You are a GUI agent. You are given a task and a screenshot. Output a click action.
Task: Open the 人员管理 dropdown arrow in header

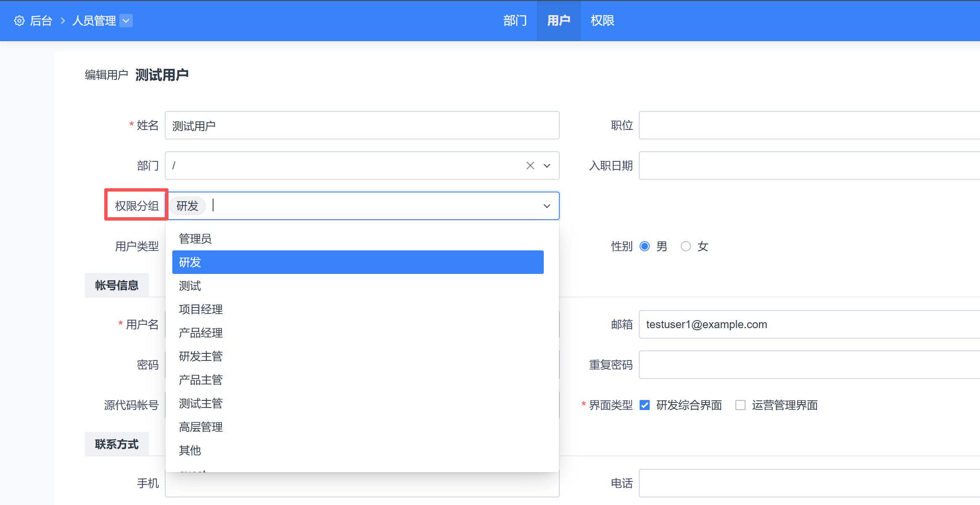pyautogui.click(x=126, y=21)
